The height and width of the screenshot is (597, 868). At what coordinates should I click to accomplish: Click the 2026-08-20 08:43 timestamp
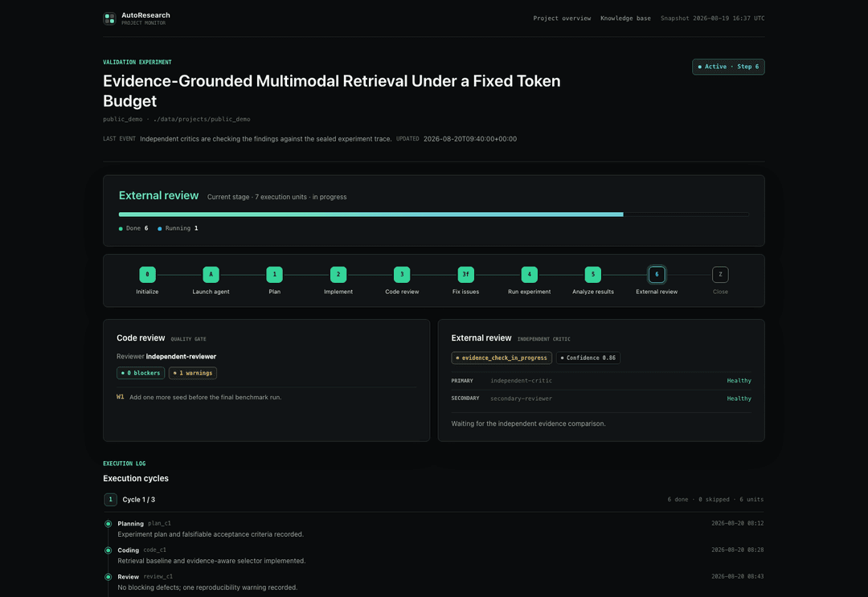point(737,577)
